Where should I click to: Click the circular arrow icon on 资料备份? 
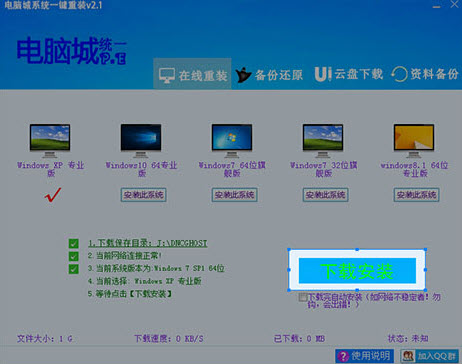(x=399, y=74)
